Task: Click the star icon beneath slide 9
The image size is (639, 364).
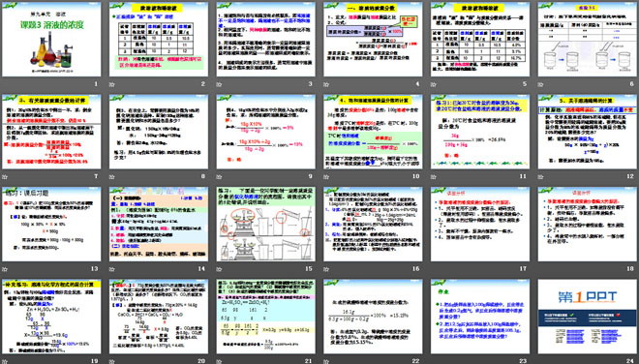Action: click(x=219, y=177)
